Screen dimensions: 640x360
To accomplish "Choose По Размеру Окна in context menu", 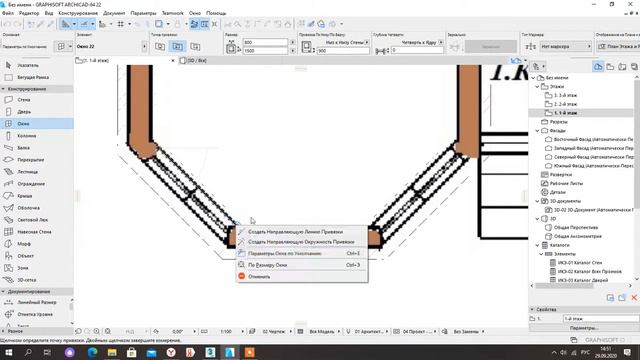I will [302, 265].
